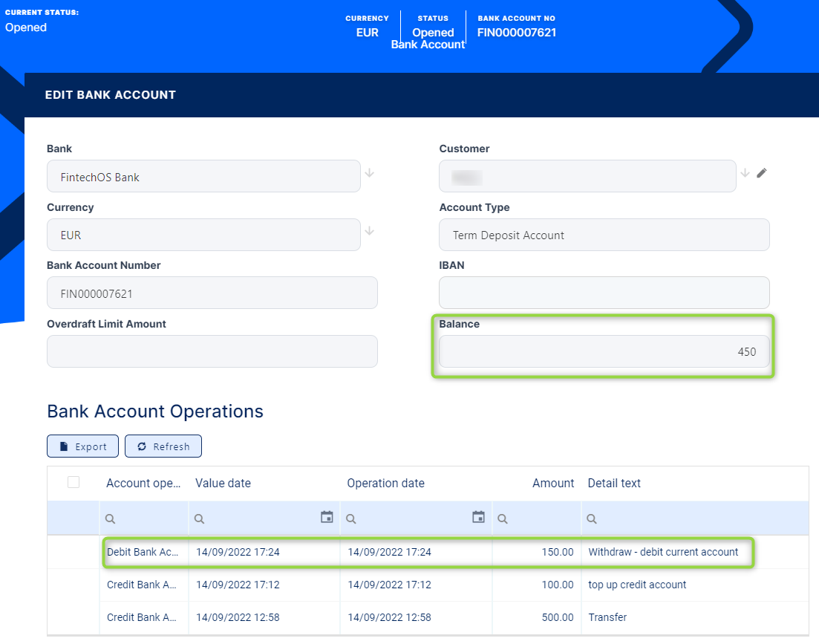
Task: Click search icon in Value date filter
Action: click(200, 519)
